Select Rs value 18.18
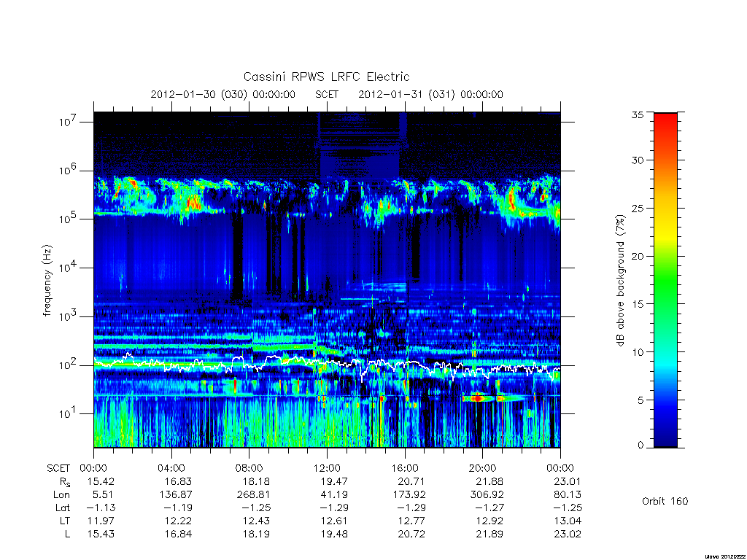 coord(256,481)
